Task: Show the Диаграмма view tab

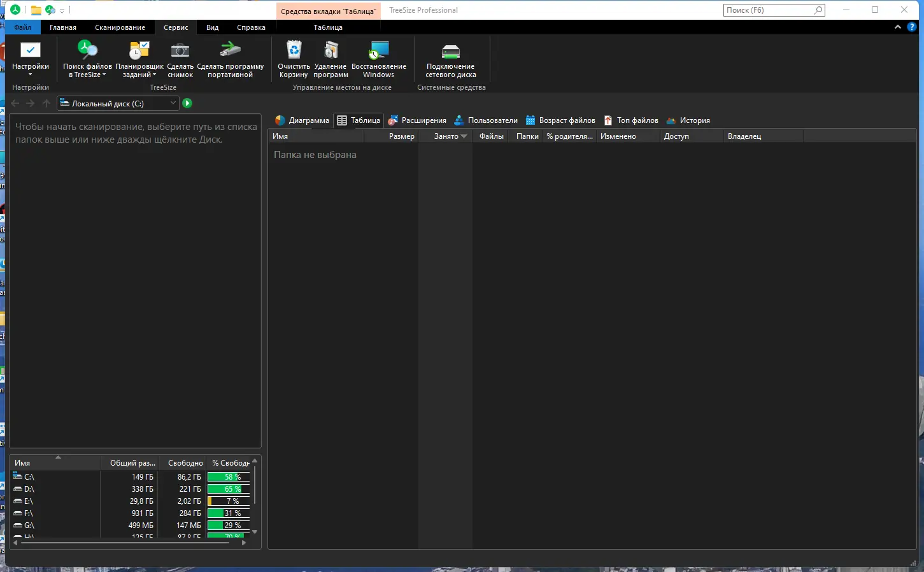Action: [302, 120]
